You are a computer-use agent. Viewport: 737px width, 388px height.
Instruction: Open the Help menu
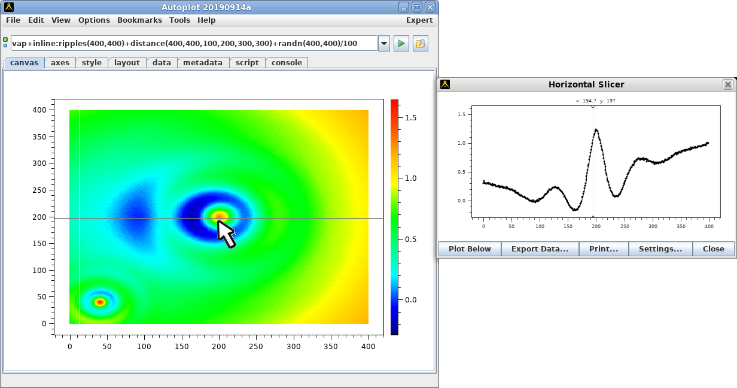[x=206, y=20]
